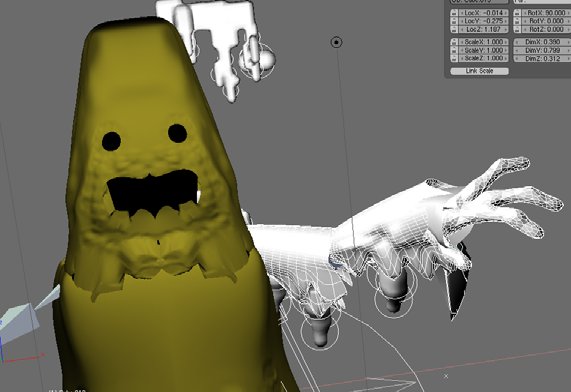Toggle the ScaleX lock icon
Viewport: 571px width, 392px height.
tap(454, 42)
